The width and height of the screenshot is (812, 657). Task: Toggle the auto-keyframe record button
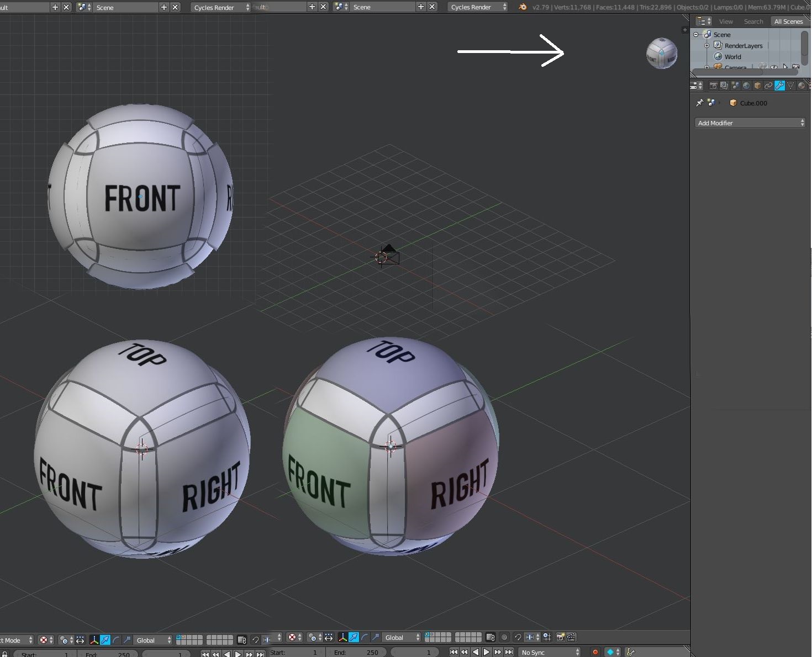[595, 652]
